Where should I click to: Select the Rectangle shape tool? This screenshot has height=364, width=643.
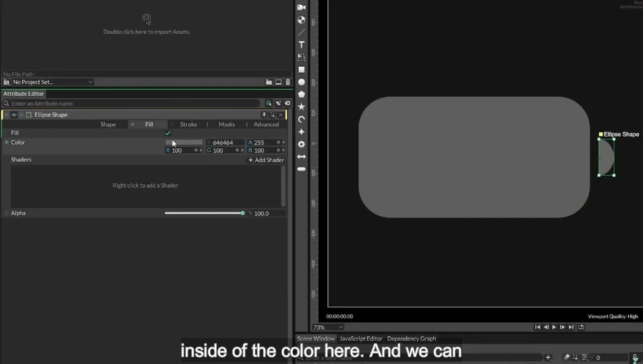[x=301, y=70]
